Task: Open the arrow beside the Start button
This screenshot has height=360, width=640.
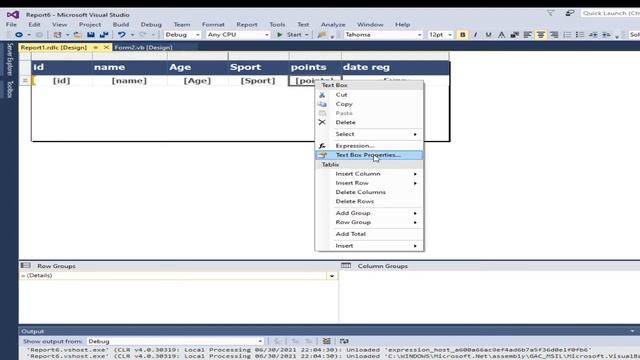Action: point(307,35)
